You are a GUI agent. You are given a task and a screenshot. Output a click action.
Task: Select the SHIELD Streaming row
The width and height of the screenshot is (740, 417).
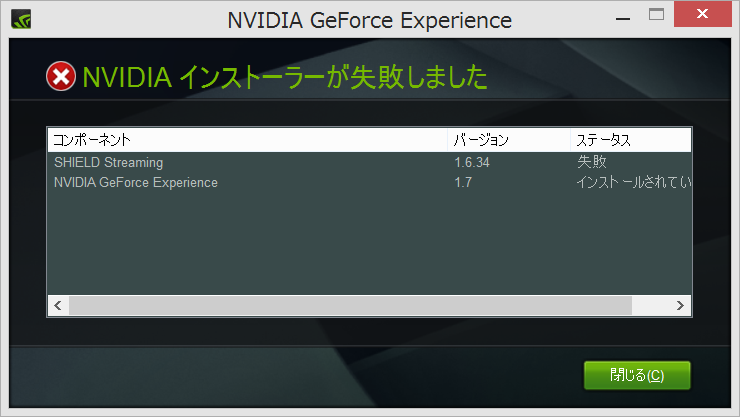[x=370, y=162]
